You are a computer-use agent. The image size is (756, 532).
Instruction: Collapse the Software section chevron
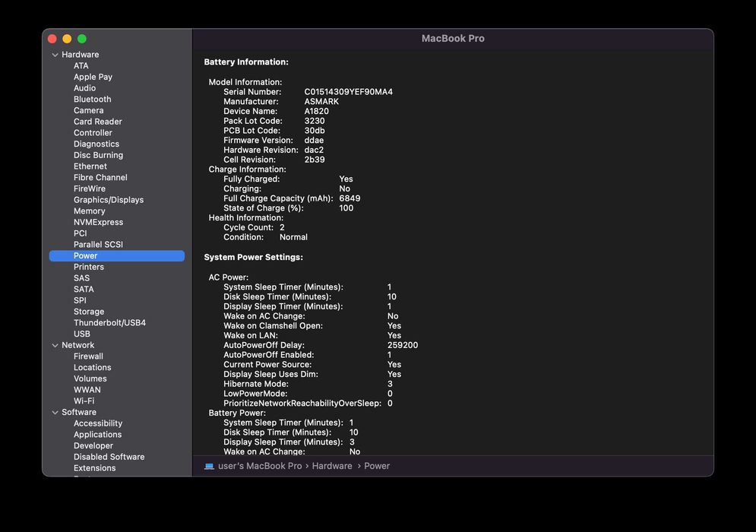coord(55,413)
